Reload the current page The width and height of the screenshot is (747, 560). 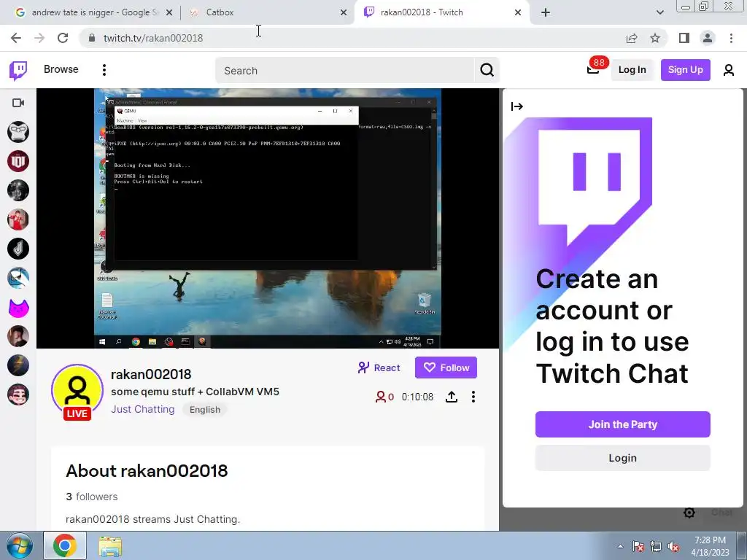click(63, 38)
